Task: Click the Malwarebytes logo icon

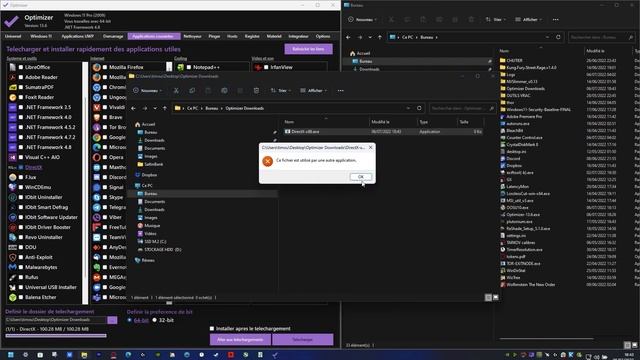Action: click(13, 267)
